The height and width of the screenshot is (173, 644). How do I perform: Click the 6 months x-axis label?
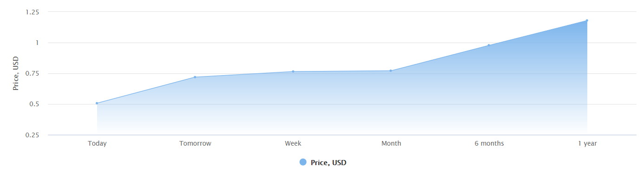tap(489, 143)
